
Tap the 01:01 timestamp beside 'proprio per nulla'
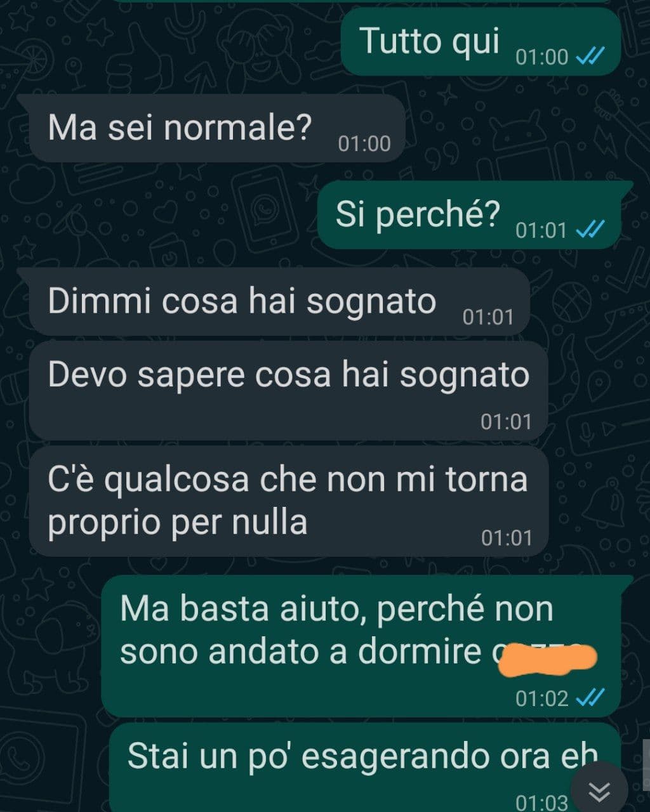click(506, 538)
